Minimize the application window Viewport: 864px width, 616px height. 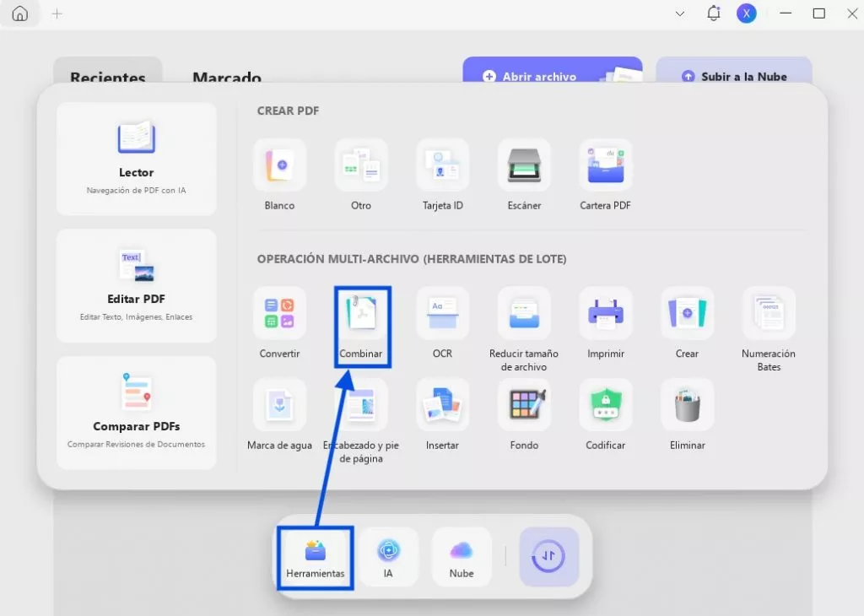pyautogui.click(x=786, y=14)
